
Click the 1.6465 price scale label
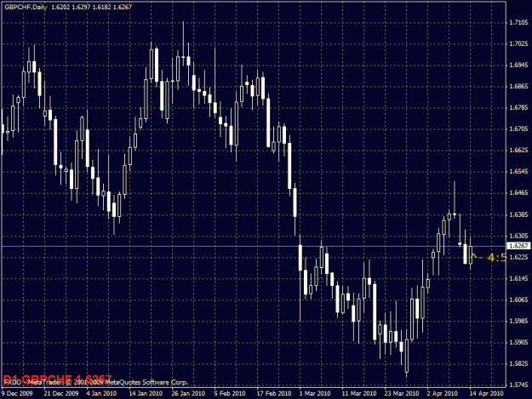[518, 192]
